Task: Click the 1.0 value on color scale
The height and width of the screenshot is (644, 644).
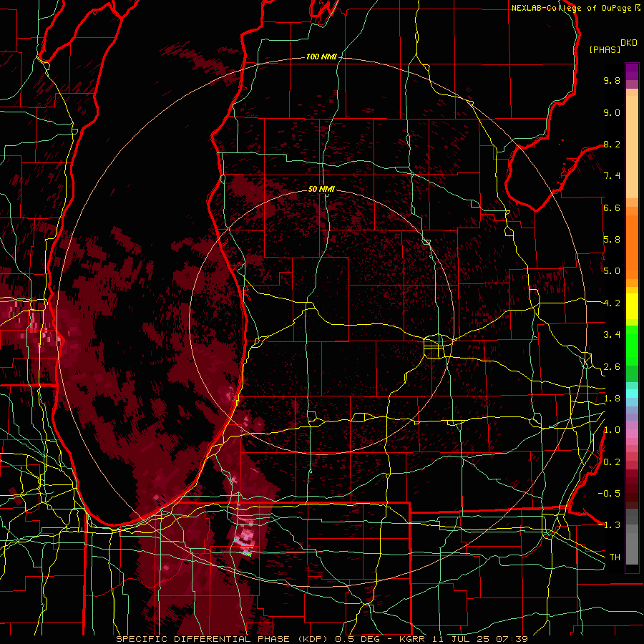Action: pos(612,430)
